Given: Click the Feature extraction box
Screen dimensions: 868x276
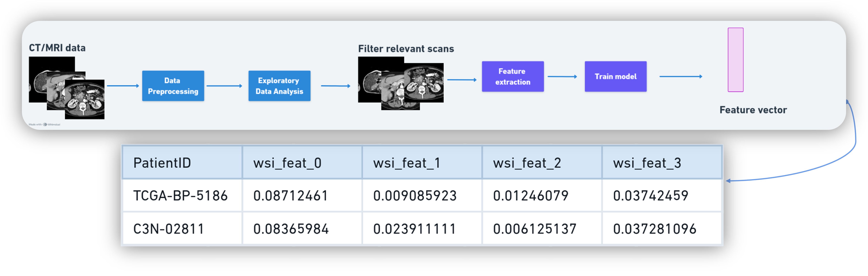Looking at the screenshot, I should tap(512, 76).
